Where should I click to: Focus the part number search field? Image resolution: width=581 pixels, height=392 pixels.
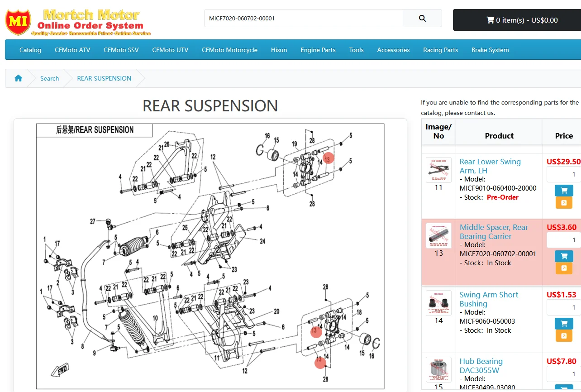(x=304, y=19)
